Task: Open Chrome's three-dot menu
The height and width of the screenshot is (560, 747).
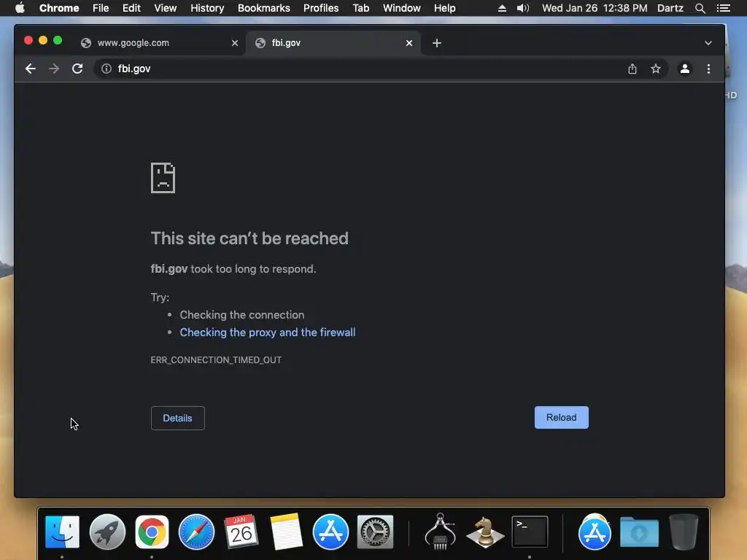Action: (708, 69)
